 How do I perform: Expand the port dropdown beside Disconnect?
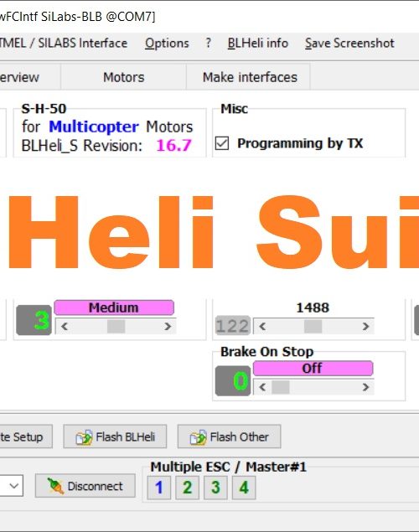(14, 486)
